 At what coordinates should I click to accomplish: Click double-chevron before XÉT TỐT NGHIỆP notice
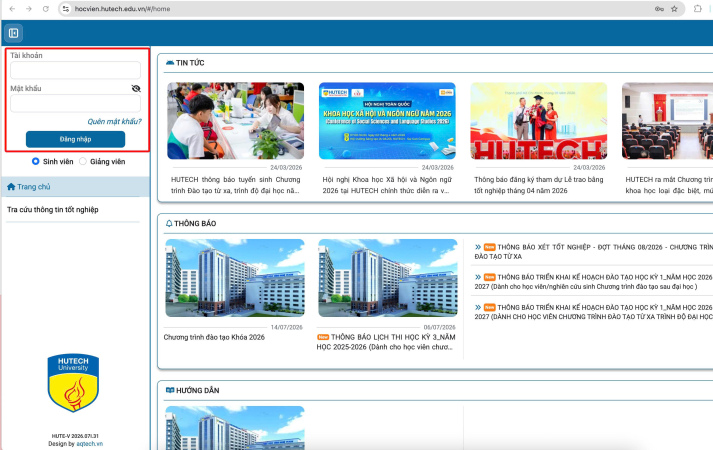click(x=478, y=247)
